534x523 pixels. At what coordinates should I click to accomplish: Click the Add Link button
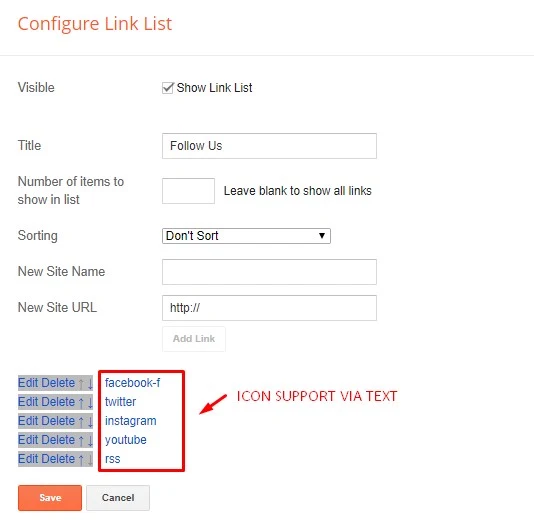coord(194,339)
